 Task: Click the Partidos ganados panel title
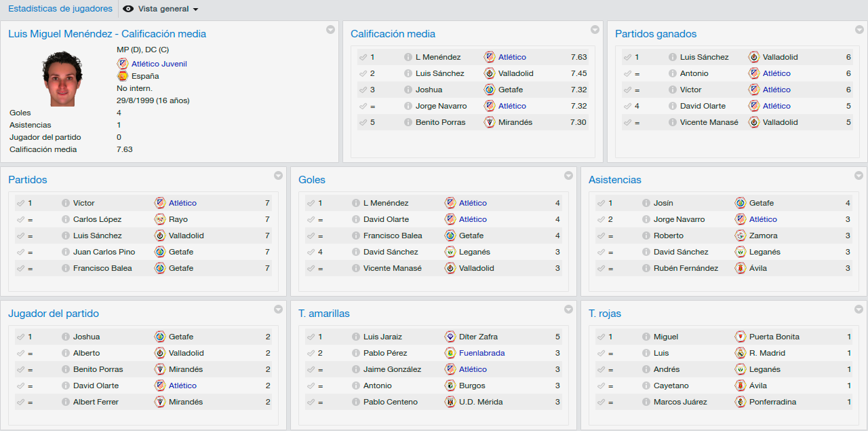[656, 34]
